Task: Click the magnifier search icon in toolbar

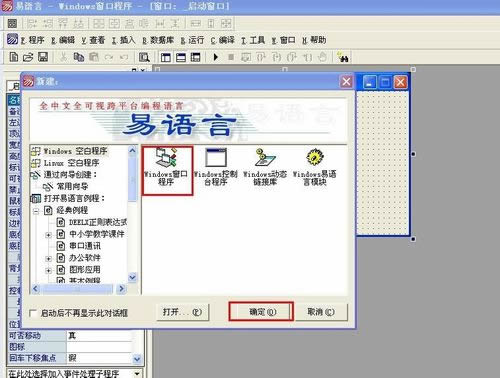Action: coord(144,57)
